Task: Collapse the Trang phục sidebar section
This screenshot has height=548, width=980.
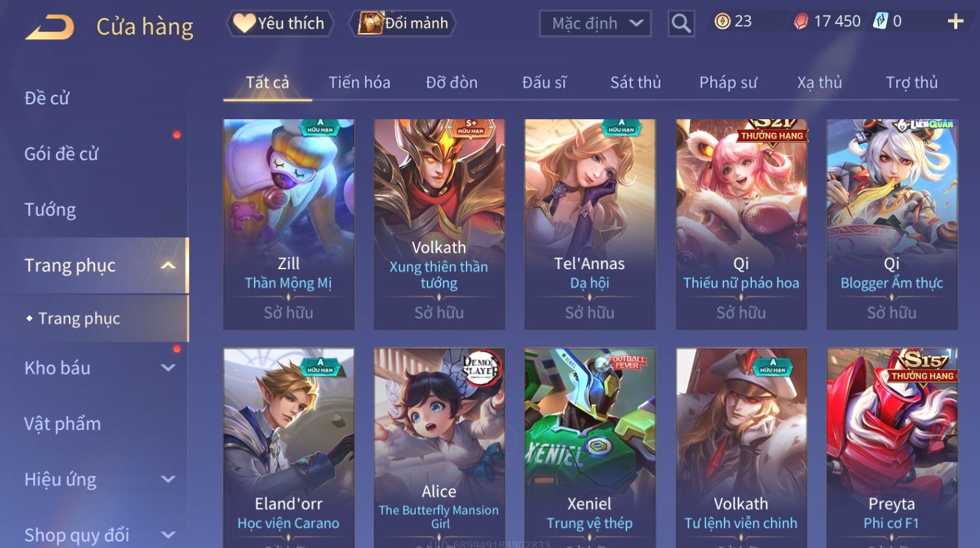Action: (x=168, y=265)
